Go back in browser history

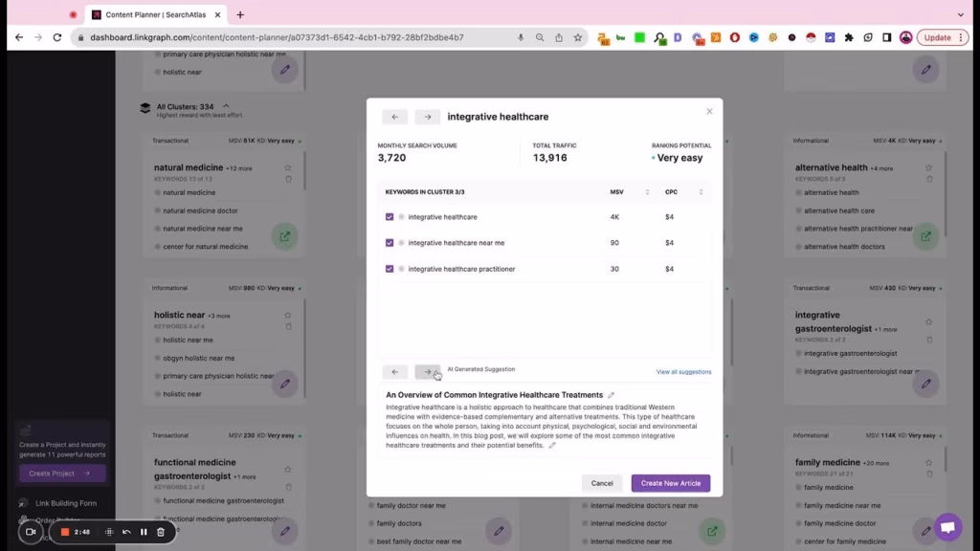pos(19,37)
